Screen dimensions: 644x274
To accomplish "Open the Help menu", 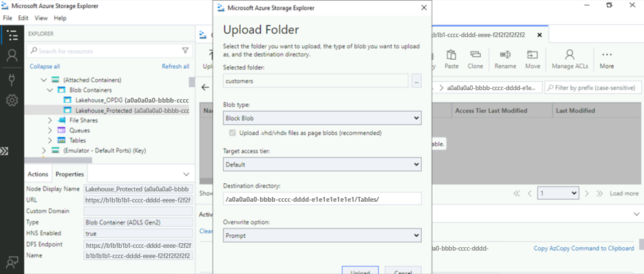I will click(x=60, y=18).
